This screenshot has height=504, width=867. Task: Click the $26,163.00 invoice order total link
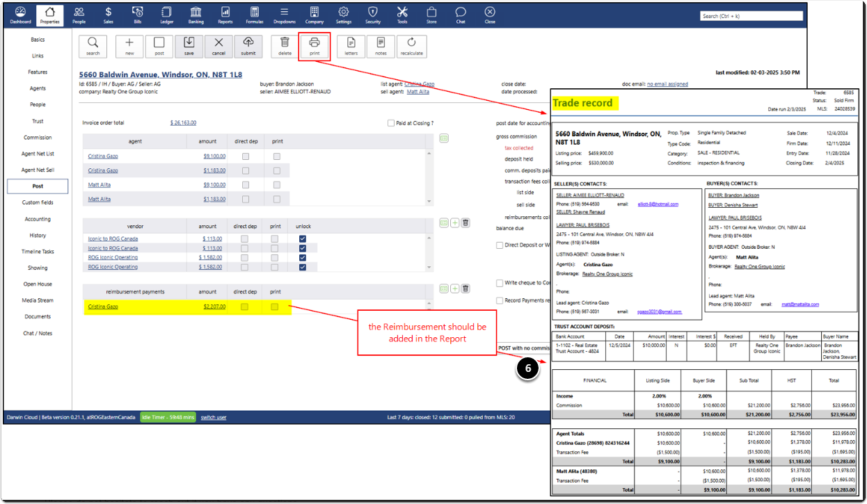[x=183, y=123]
